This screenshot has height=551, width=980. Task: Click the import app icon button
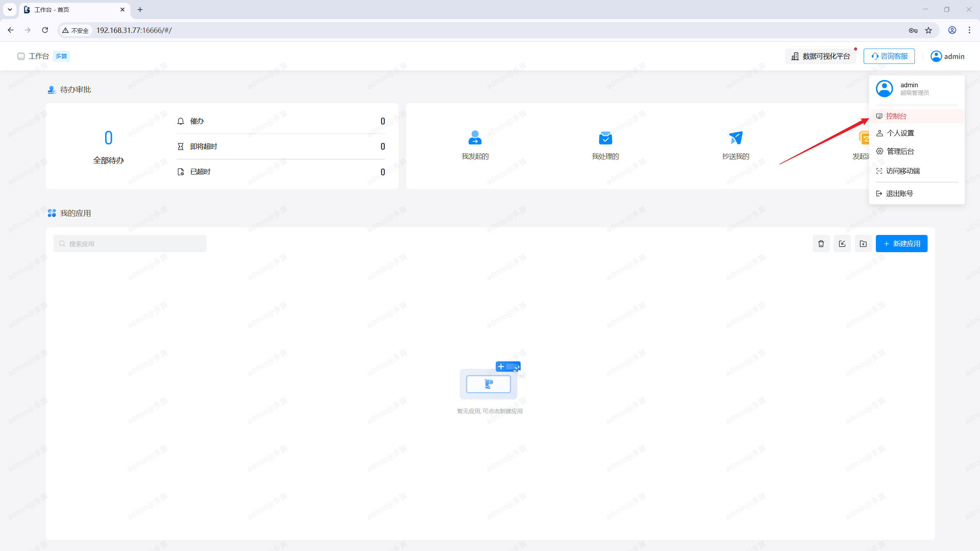coord(842,244)
